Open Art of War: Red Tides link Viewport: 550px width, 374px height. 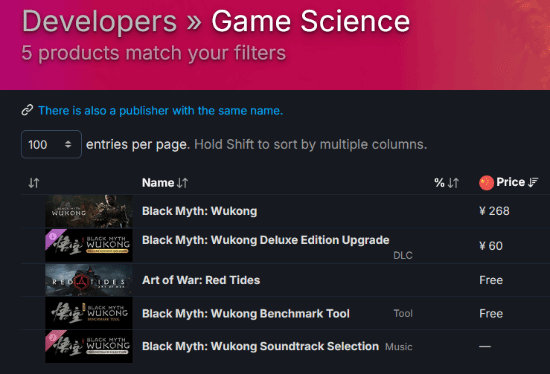201,280
